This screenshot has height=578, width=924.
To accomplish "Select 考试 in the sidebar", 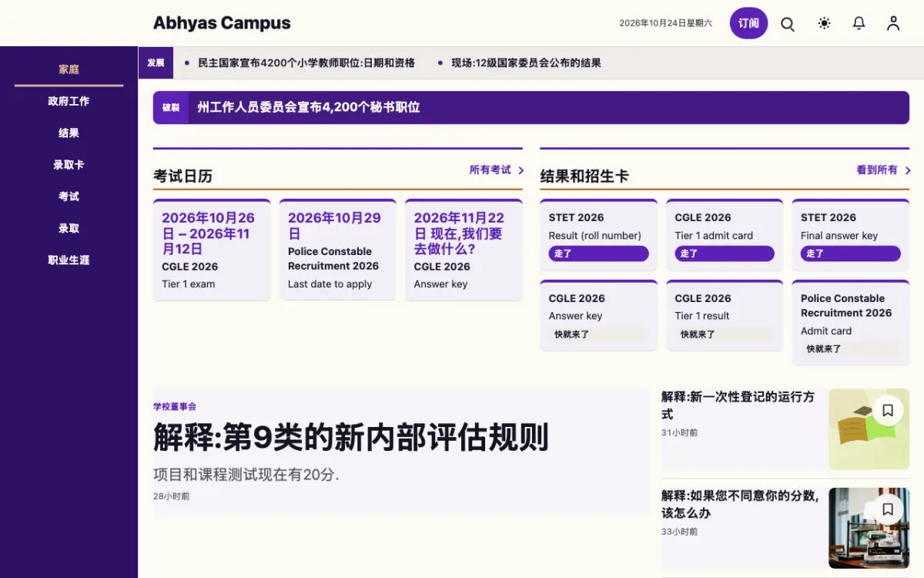I will pyautogui.click(x=69, y=197).
